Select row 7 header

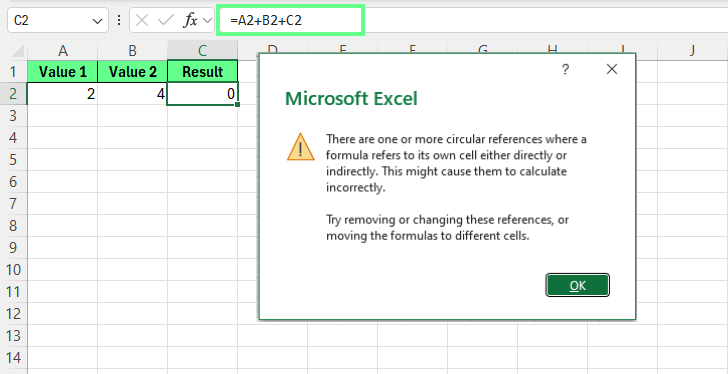(13, 204)
